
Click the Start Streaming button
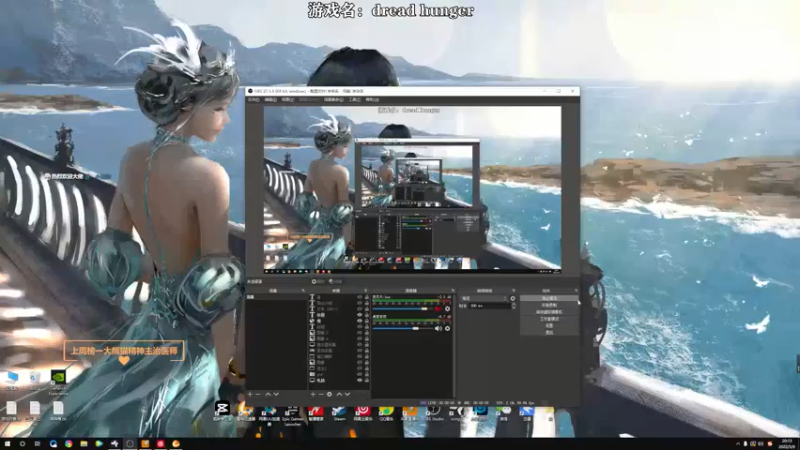(x=549, y=298)
